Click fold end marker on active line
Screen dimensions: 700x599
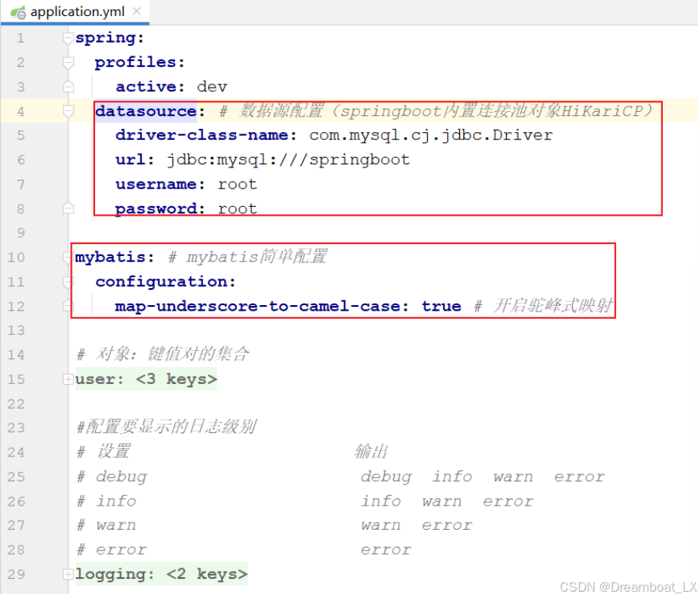pos(68,87)
